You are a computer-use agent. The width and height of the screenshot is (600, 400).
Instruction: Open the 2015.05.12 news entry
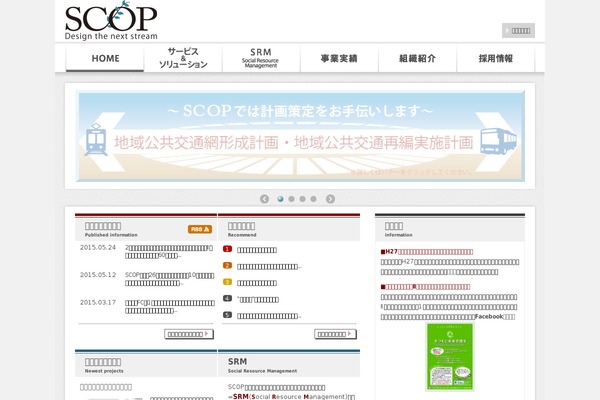pos(169,279)
